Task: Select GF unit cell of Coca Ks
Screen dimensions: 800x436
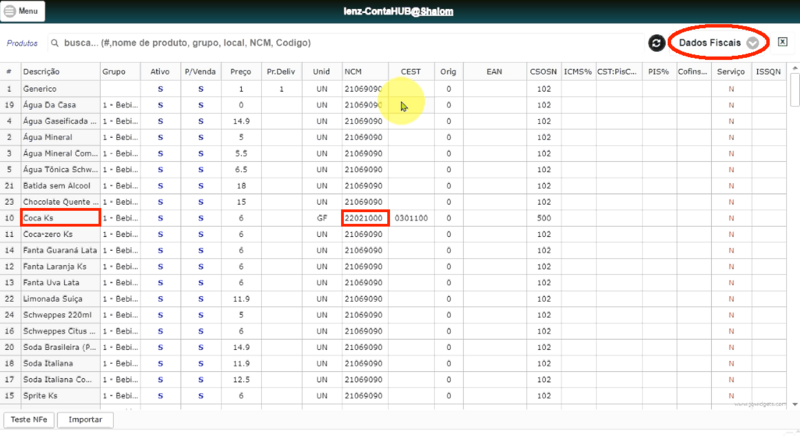Action: click(321, 218)
